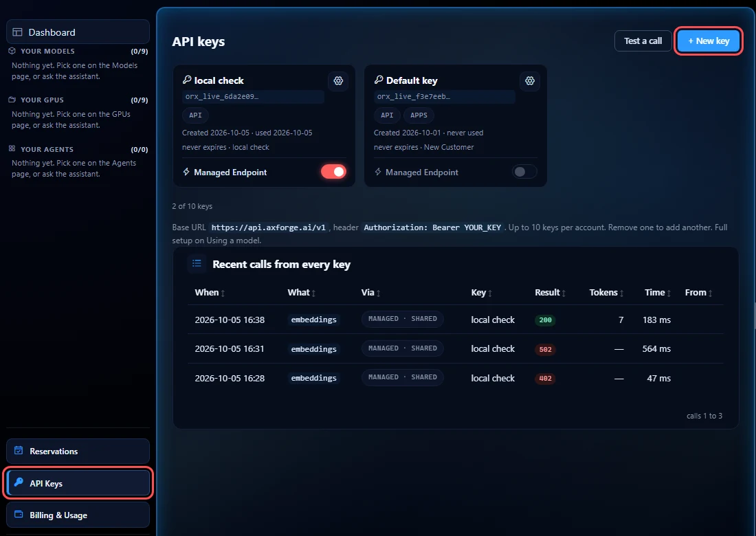Click lightning icon on local check card
The image size is (756, 536).
[x=186, y=172]
